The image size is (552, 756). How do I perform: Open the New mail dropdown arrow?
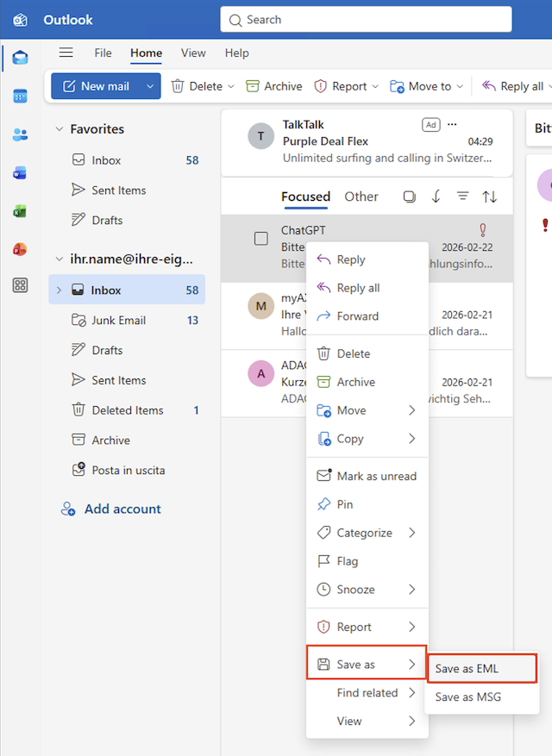click(x=150, y=86)
